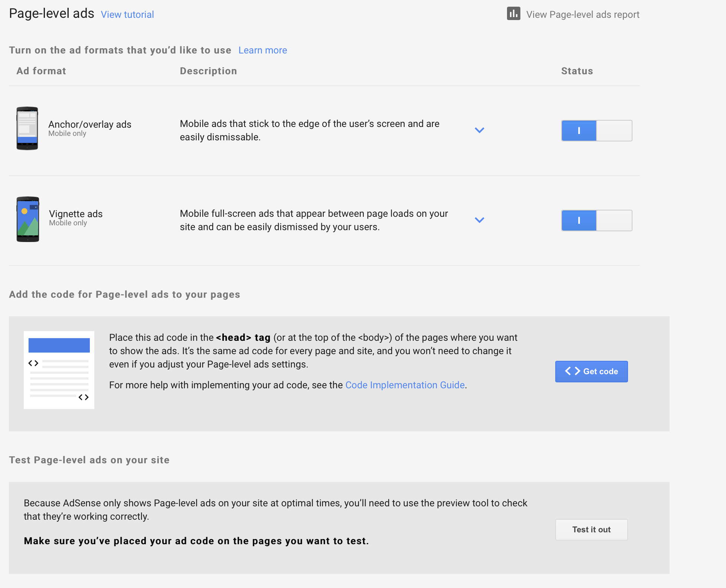
Task: Click the code brackets icon on Get code
Action: [x=572, y=371]
